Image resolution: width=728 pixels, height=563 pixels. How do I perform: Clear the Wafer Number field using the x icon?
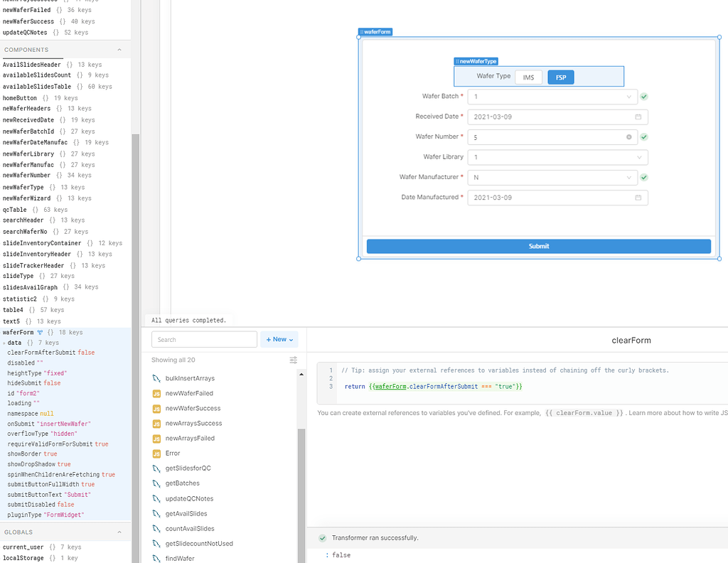628,136
